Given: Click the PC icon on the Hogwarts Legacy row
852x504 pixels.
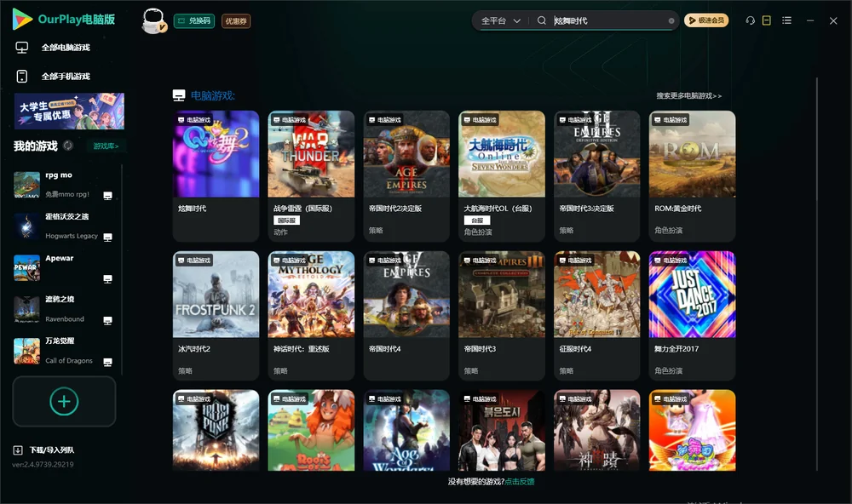Looking at the screenshot, I should point(107,238).
